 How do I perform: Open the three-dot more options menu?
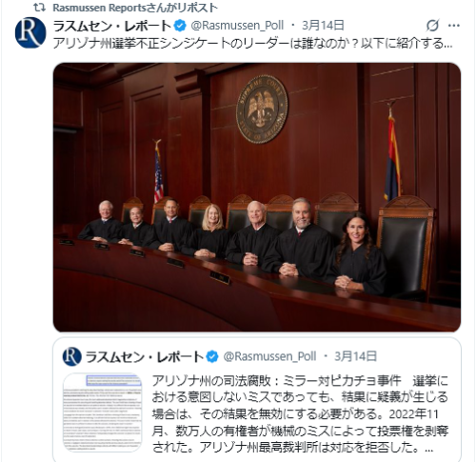pyautogui.click(x=454, y=26)
